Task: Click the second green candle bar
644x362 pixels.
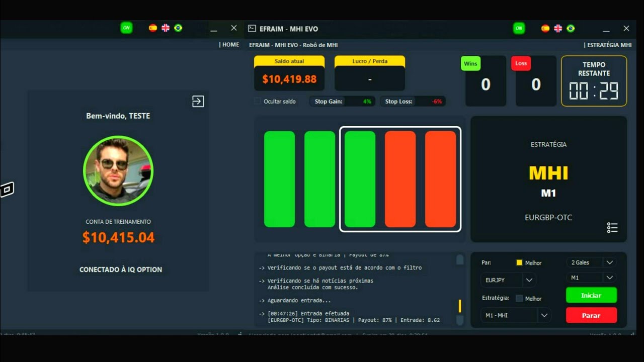Action: tap(320, 179)
